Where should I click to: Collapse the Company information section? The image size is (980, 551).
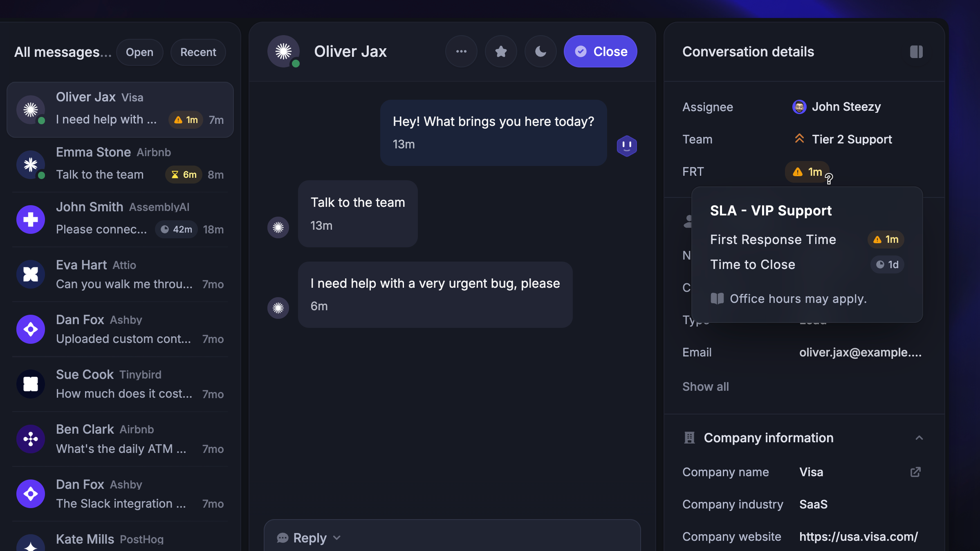[919, 438]
